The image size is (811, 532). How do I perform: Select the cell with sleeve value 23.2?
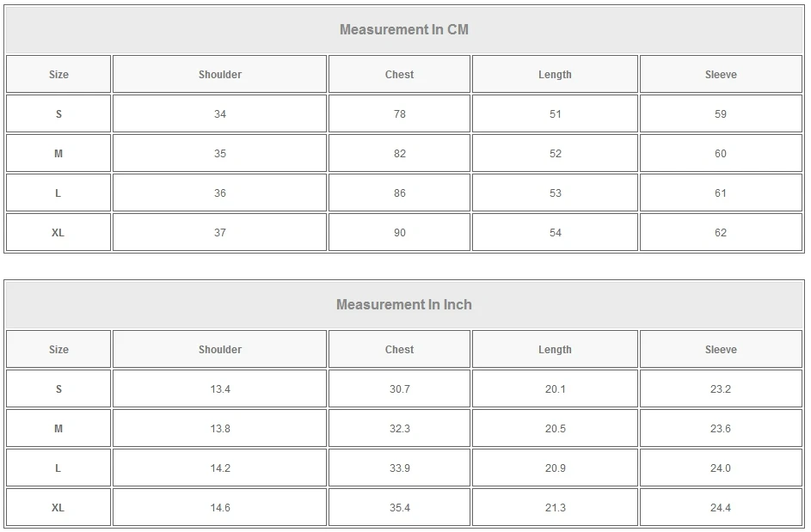pos(721,389)
